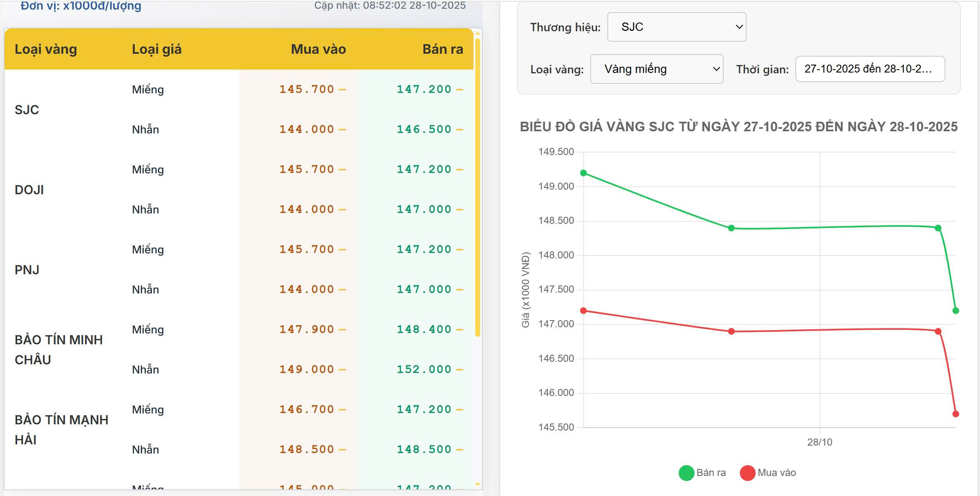Click BẢO TÍN MINH CHÂU Nhẫn sell price 152.000
Viewport: 980px width, 496px height.
pyautogui.click(x=424, y=369)
